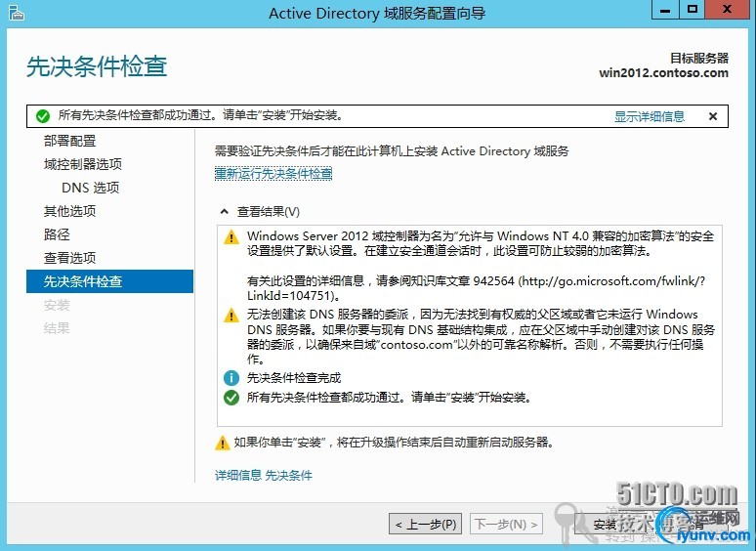Open the 其他选项 step
This screenshot has height=551, width=756.
click(70, 211)
